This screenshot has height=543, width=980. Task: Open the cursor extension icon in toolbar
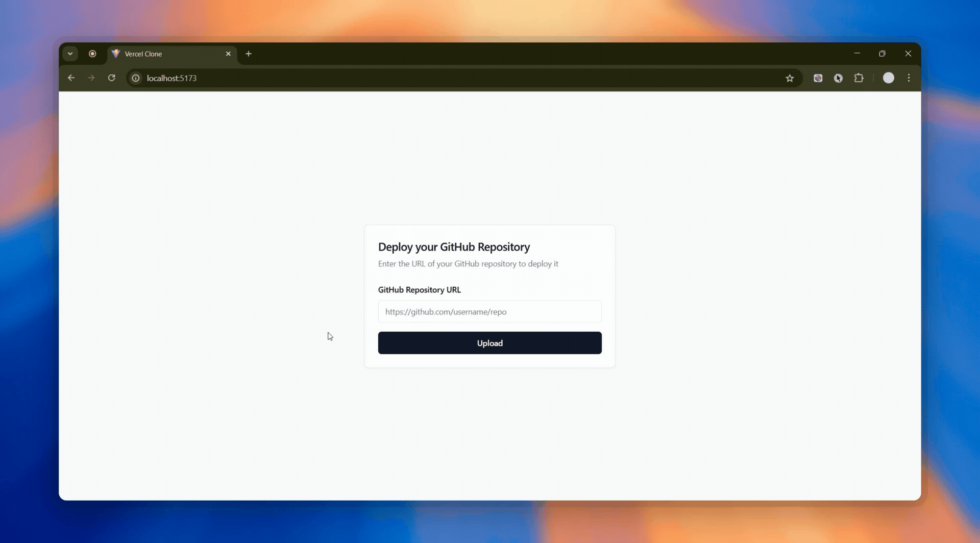pyautogui.click(x=838, y=78)
